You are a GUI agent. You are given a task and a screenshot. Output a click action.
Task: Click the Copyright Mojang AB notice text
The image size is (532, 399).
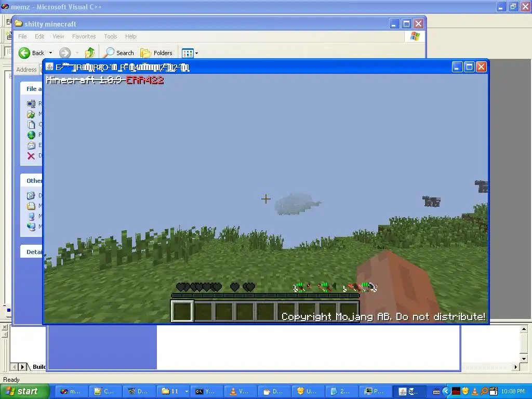(x=383, y=316)
